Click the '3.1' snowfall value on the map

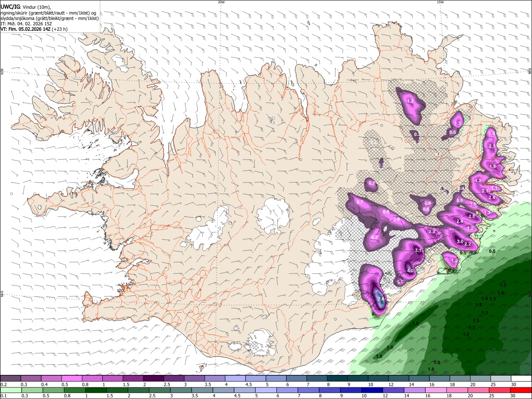418,250
